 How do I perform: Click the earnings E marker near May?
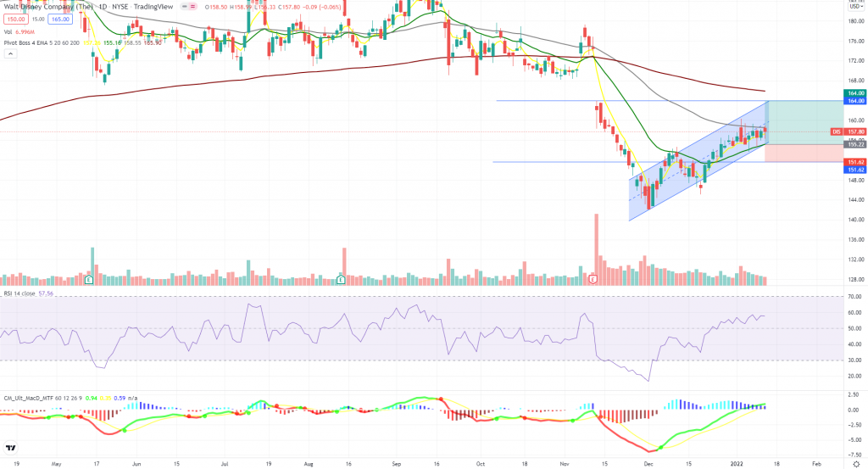[x=88, y=280]
